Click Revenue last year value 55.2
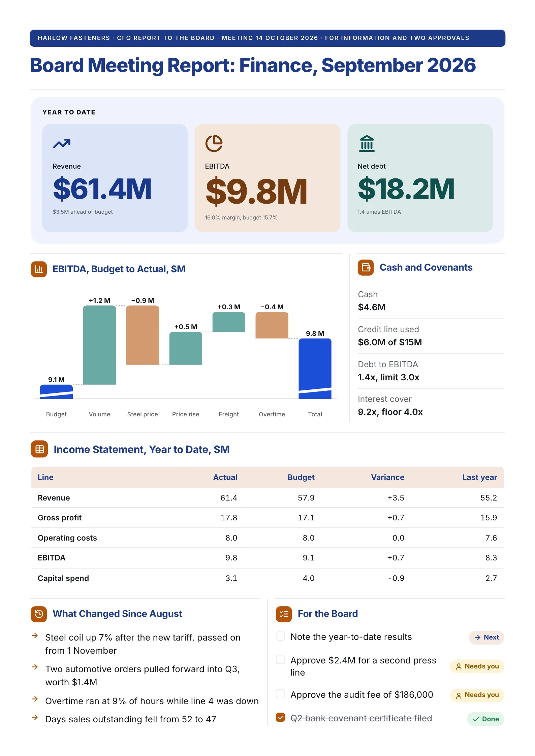 [489, 498]
